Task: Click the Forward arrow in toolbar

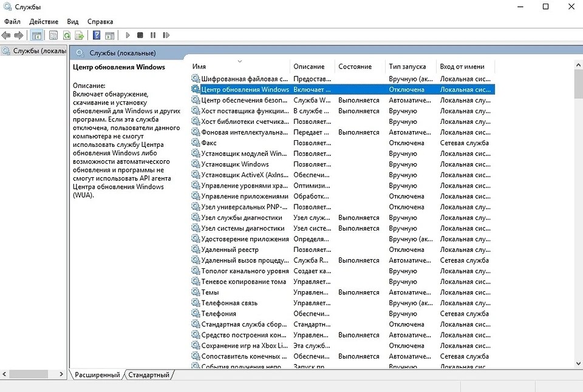Action: (19, 36)
